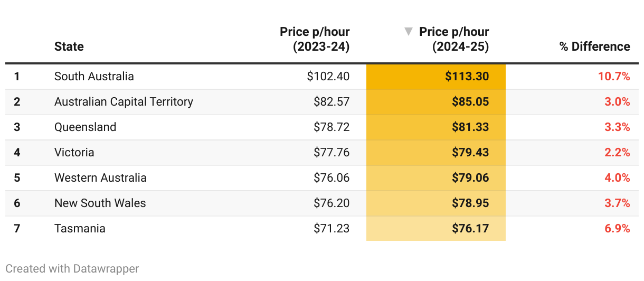Click the Queensland state cell
Screen dimensions: 644x281
click(85, 127)
